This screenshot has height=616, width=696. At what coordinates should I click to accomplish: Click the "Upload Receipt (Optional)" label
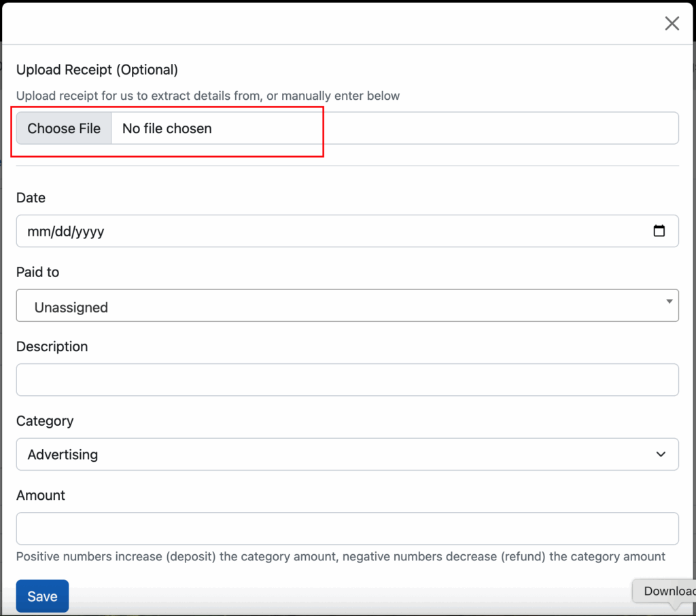click(97, 69)
